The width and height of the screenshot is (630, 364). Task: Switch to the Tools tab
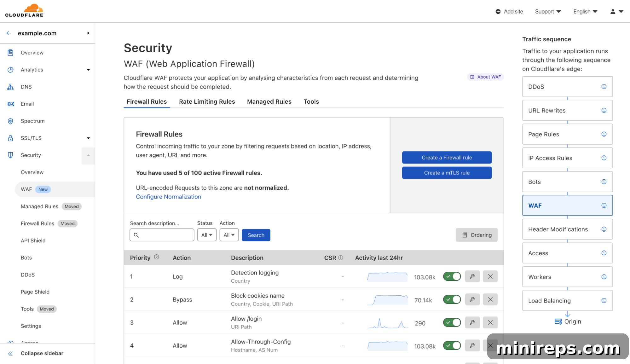311,101
